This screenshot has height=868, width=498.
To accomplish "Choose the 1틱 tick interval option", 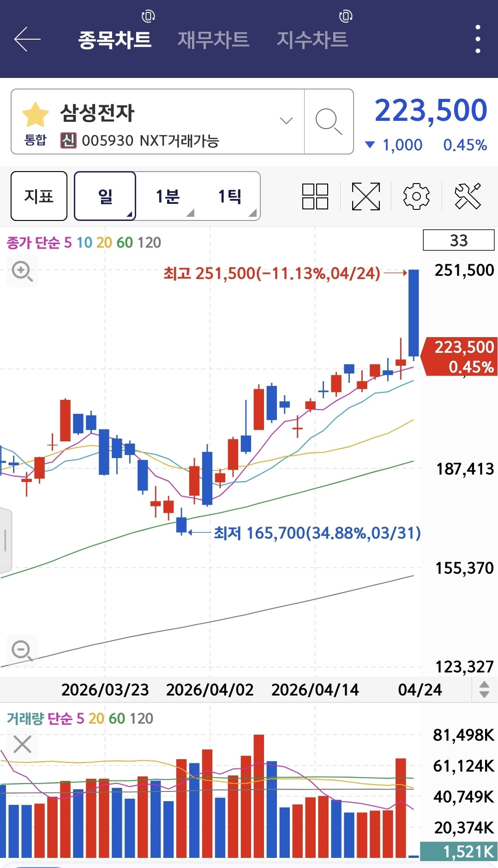I will (x=230, y=196).
